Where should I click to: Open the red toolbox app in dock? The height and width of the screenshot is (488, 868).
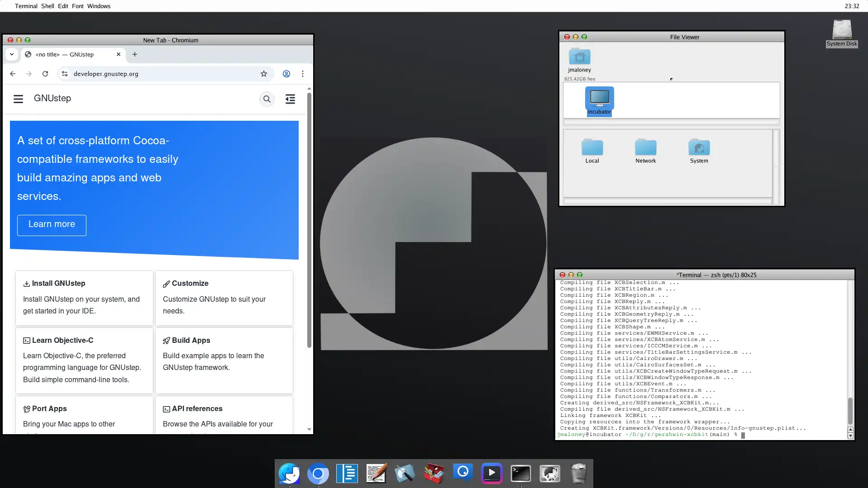pyautogui.click(x=434, y=474)
